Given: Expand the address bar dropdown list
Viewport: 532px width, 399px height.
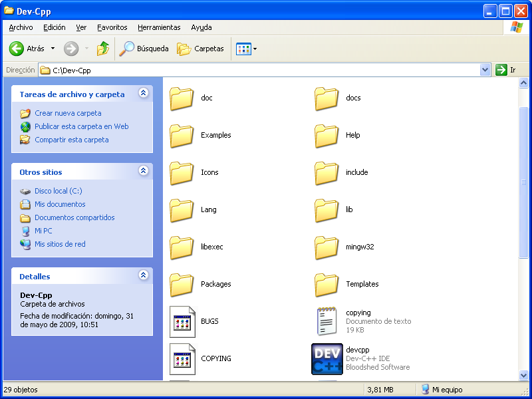Looking at the screenshot, I should [x=485, y=70].
